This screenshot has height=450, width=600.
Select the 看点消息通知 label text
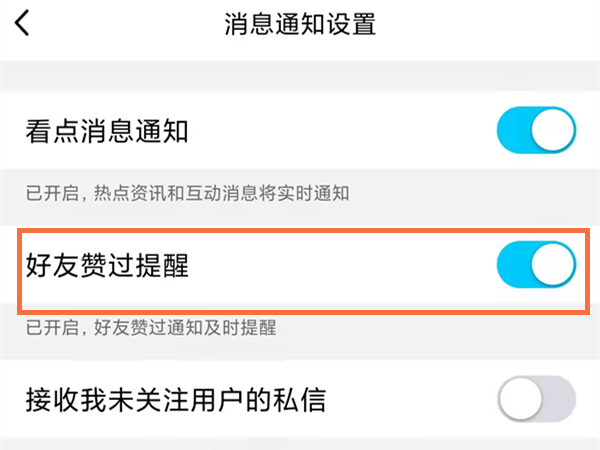tap(107, 131)
